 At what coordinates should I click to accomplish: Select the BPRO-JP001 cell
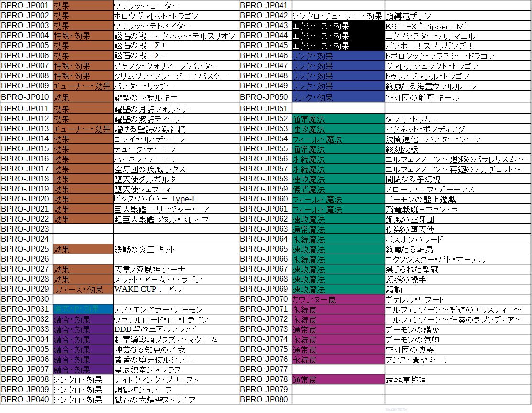click(x=26, y=5)
